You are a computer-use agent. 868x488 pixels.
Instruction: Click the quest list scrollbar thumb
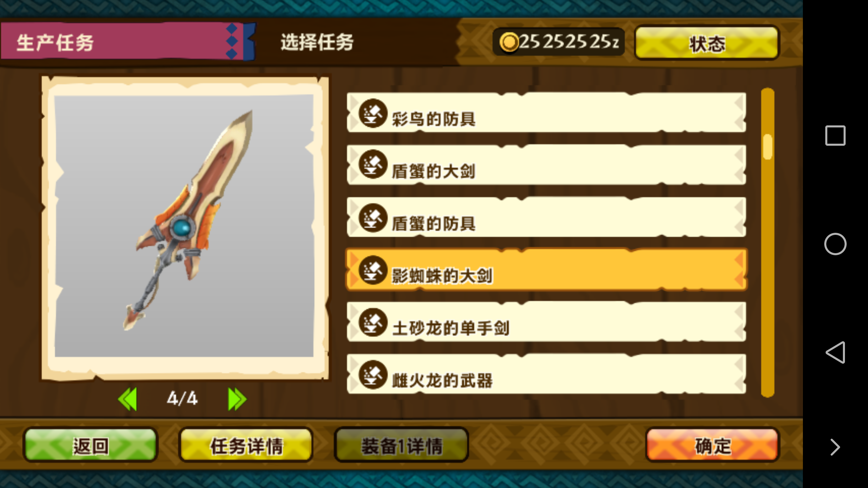pos(768,146)
